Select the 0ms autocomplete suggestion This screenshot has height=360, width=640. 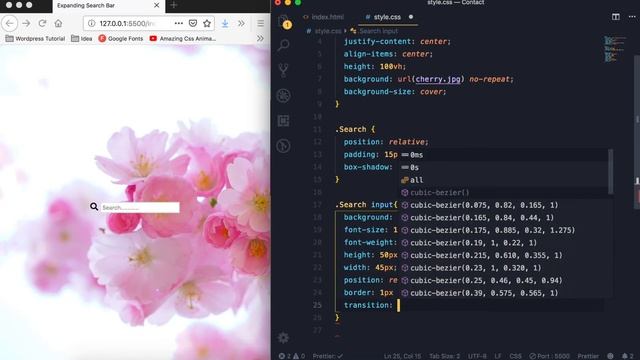[504, 155]
